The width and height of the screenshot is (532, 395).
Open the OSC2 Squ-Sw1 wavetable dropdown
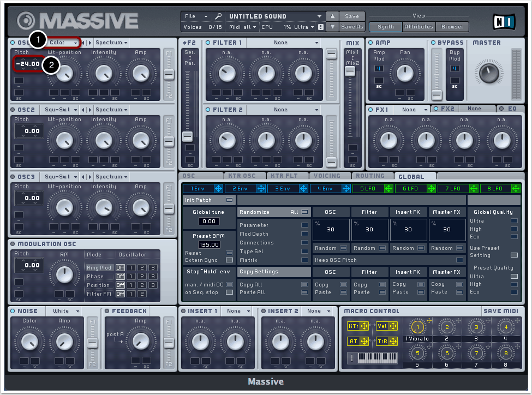click(x=61, y=110)
